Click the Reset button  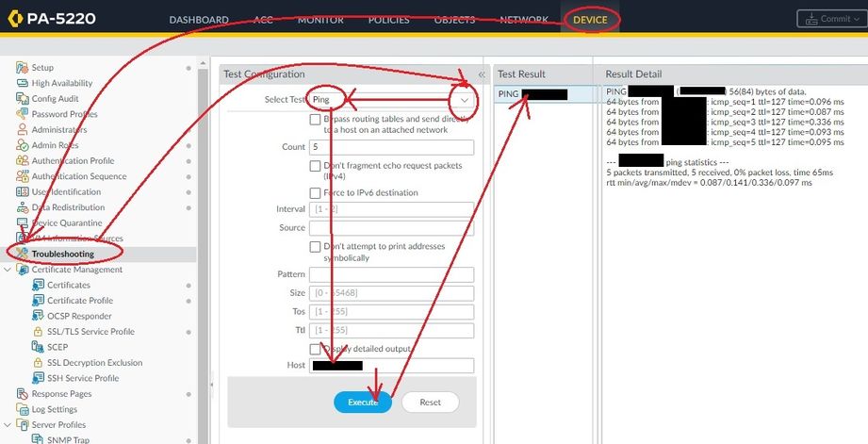pos(430,403)
